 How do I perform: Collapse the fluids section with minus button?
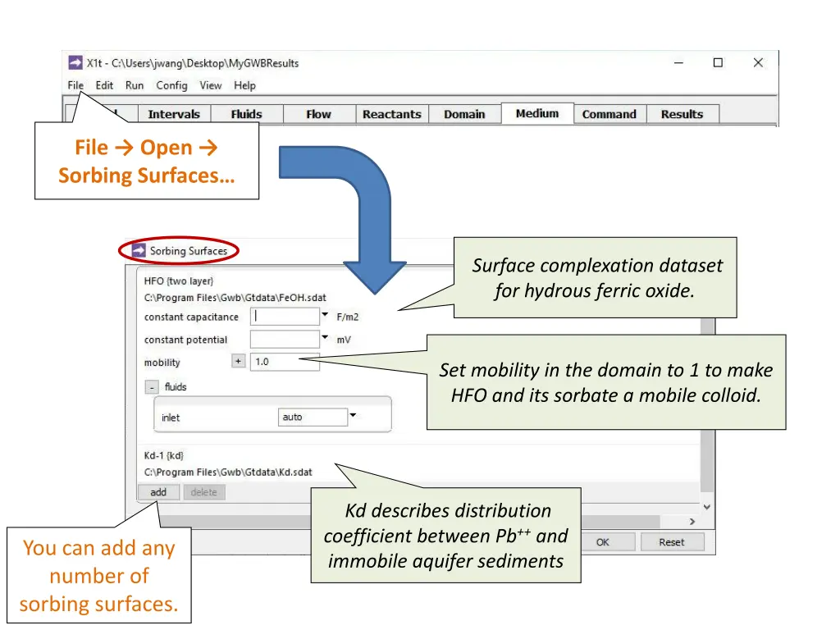pos(152,387)
